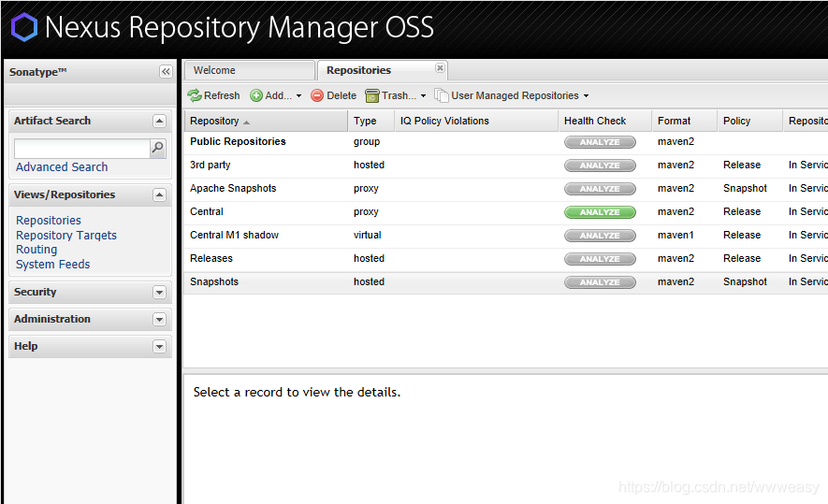The image size is (828, 504).
Task: Select the Central repository name
Action: tap(207, 211)
